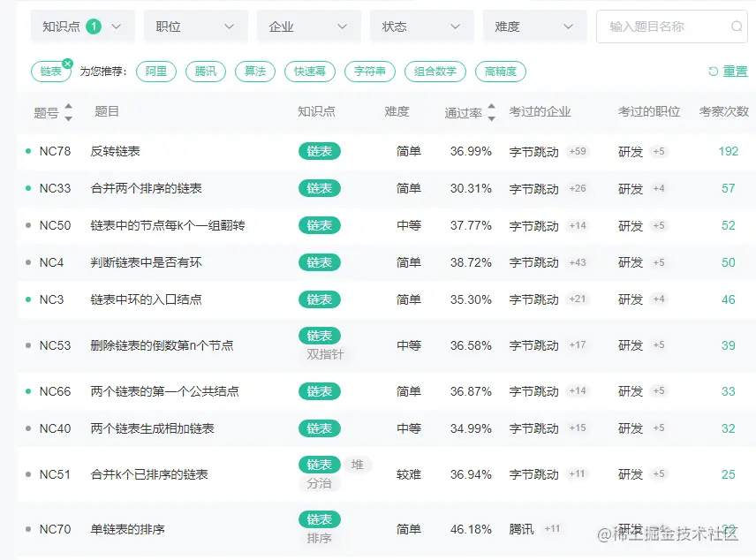Screen dimensions: 756x560
Task: Click the search magnifier icon
Action: (737, 26)
